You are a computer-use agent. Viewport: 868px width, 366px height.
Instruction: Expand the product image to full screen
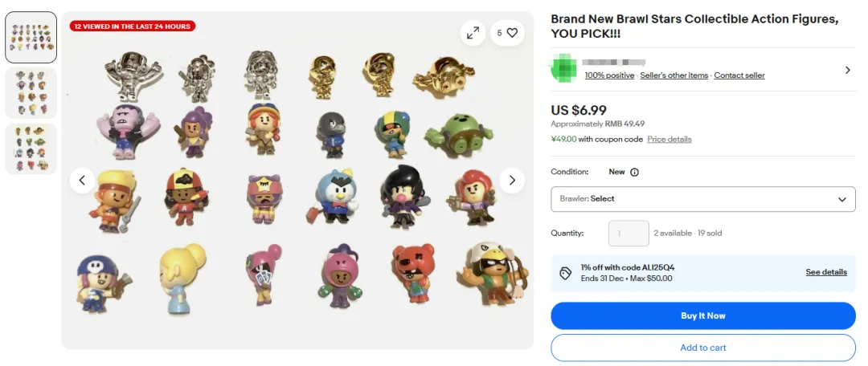tap(473, 33)
